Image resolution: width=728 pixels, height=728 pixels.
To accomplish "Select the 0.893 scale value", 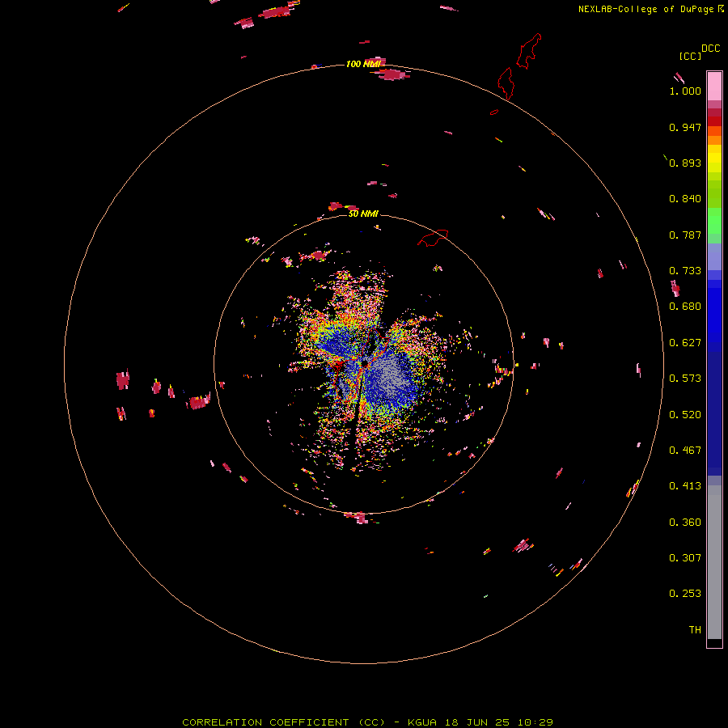I will pos(685,163).
